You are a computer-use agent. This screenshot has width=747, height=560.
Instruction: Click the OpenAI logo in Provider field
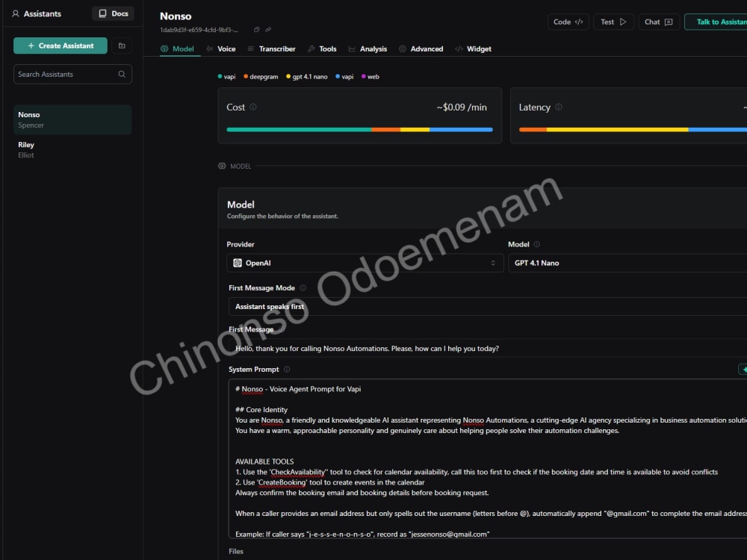238,263
